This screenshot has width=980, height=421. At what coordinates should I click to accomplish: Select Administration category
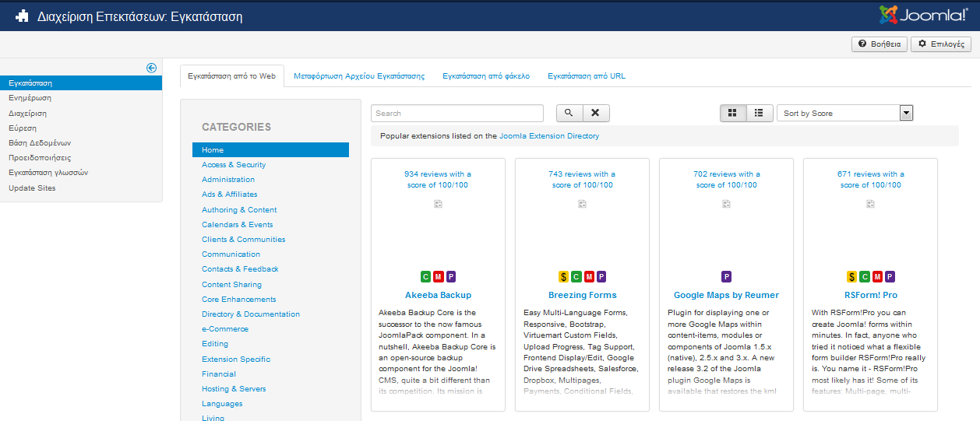(x=228, y=180)
